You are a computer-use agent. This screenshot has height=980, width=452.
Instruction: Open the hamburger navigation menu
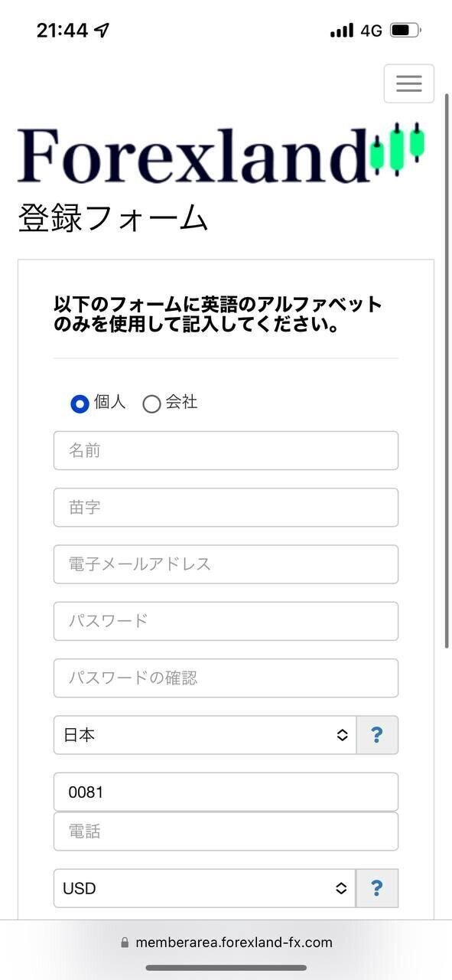pos(408,83)
